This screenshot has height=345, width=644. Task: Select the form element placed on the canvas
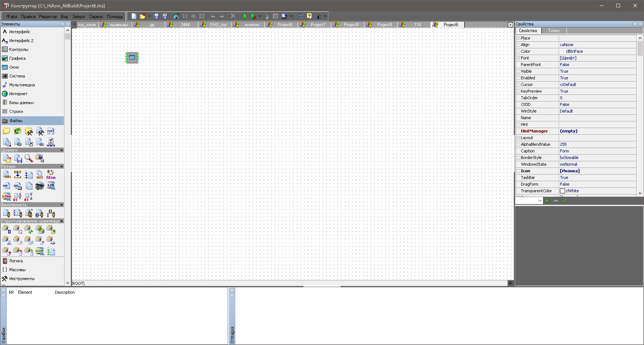(x=132, y=58)
